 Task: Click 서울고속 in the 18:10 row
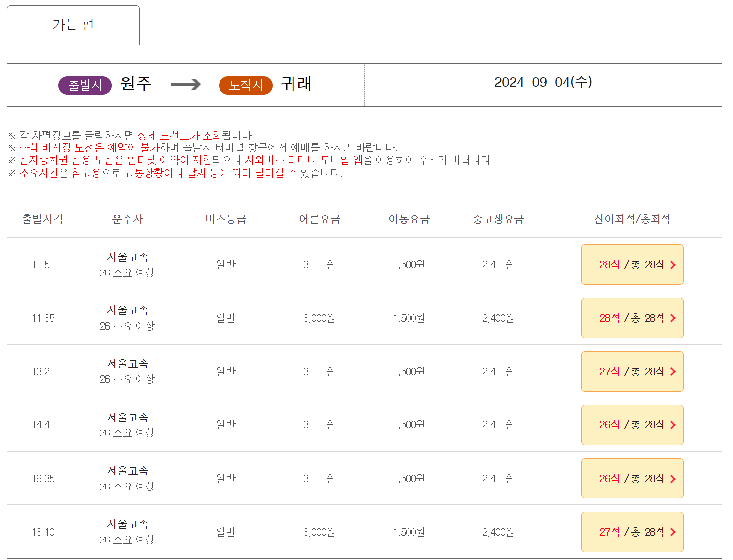128,524
